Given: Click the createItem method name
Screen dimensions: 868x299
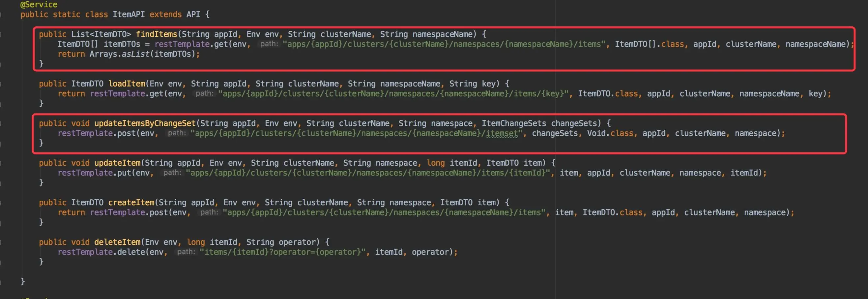Looking at the screenshot, I should 131,203.
